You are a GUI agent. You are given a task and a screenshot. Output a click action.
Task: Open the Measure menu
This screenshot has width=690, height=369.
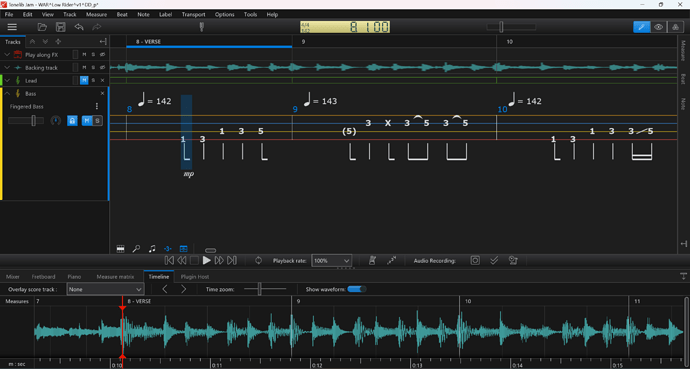tap(96, 15)
